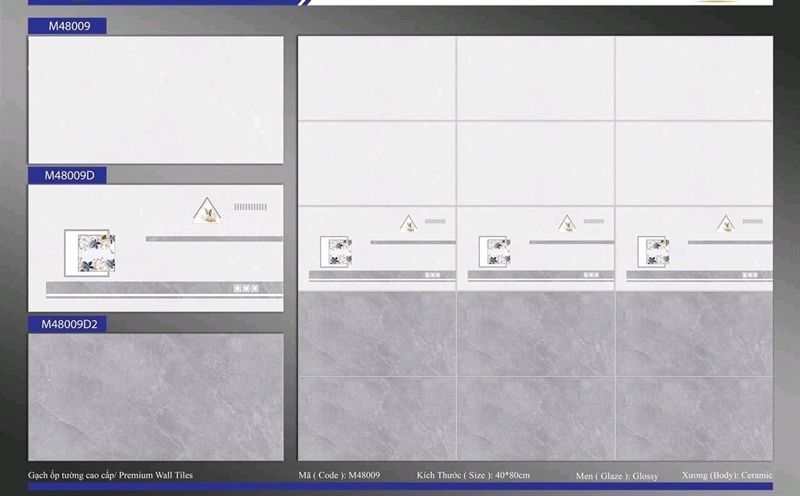The height and width of the screenshot is (496, 800).
Task: Click the triangle emblem on the right wall preview tile
Action: pos(724,223)
